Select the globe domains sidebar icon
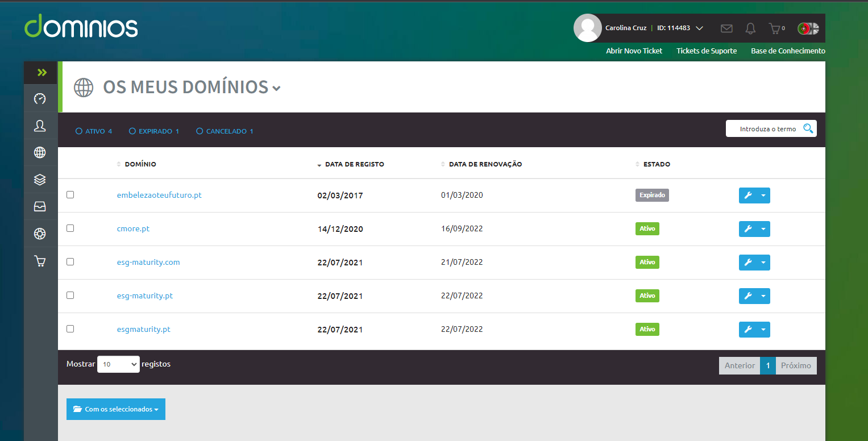 pos(40,152)
